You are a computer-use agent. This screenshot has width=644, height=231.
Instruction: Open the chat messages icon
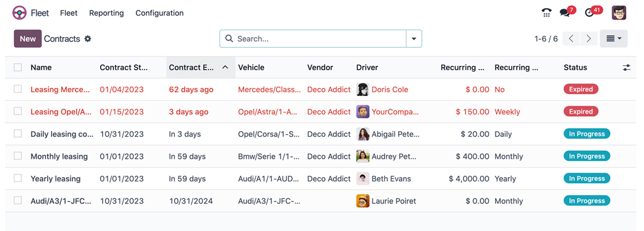point(565,13)
